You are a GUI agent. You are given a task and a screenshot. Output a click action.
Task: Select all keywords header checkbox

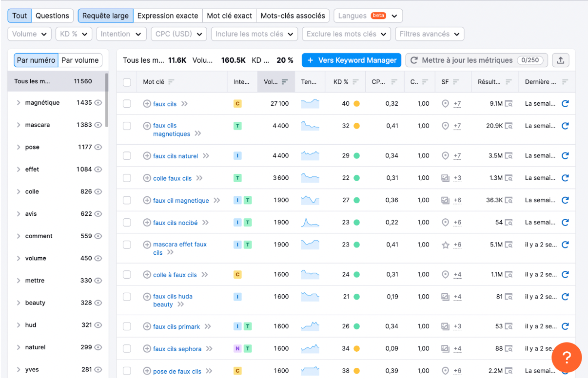(x=127, y=82)
